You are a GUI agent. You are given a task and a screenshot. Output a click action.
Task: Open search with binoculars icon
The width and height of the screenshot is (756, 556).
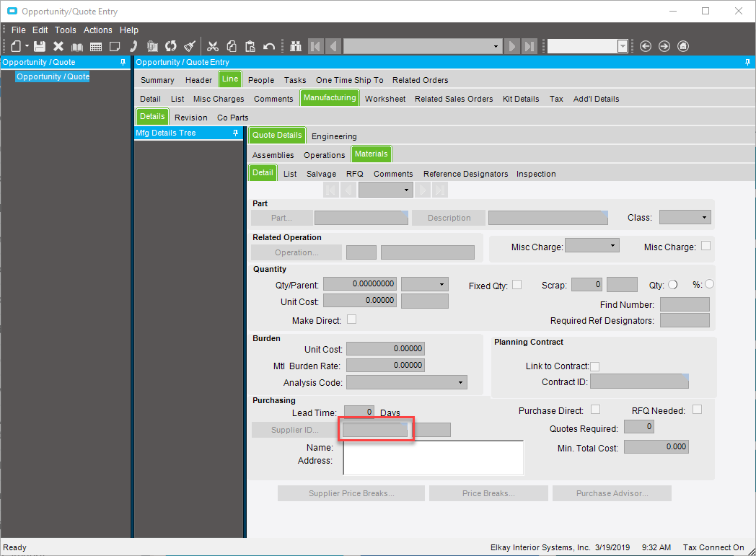[296, 46]
